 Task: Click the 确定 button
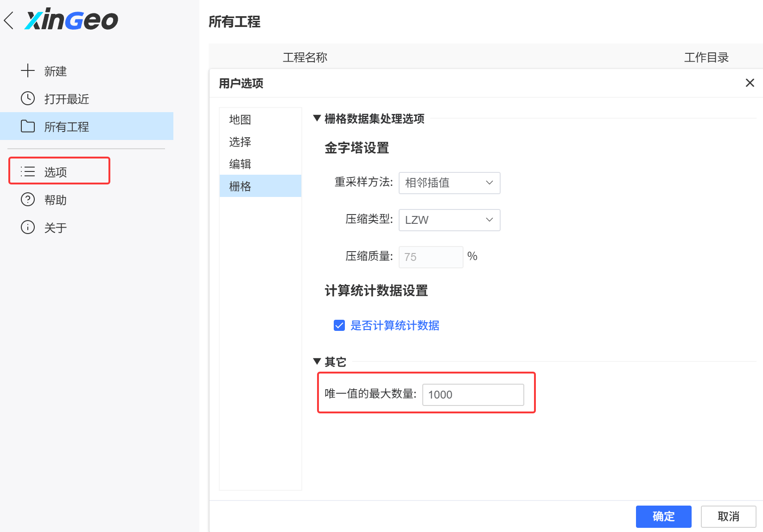(663, 516)
